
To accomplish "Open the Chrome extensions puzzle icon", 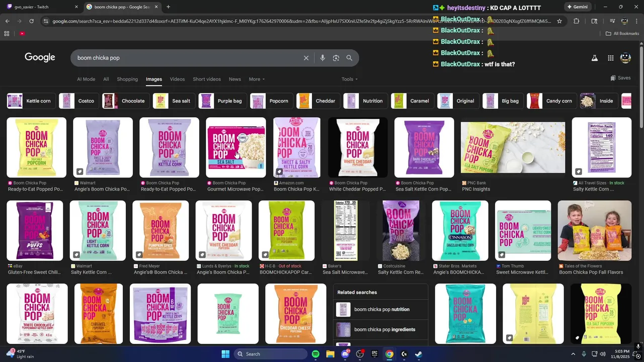I will [x=577, y=21].
